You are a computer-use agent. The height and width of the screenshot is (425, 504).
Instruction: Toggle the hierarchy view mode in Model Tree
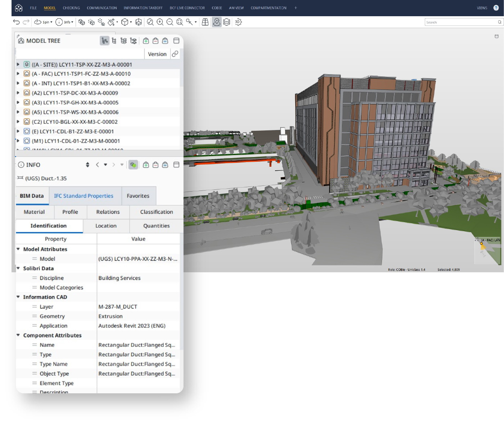[x=104, y=41]
